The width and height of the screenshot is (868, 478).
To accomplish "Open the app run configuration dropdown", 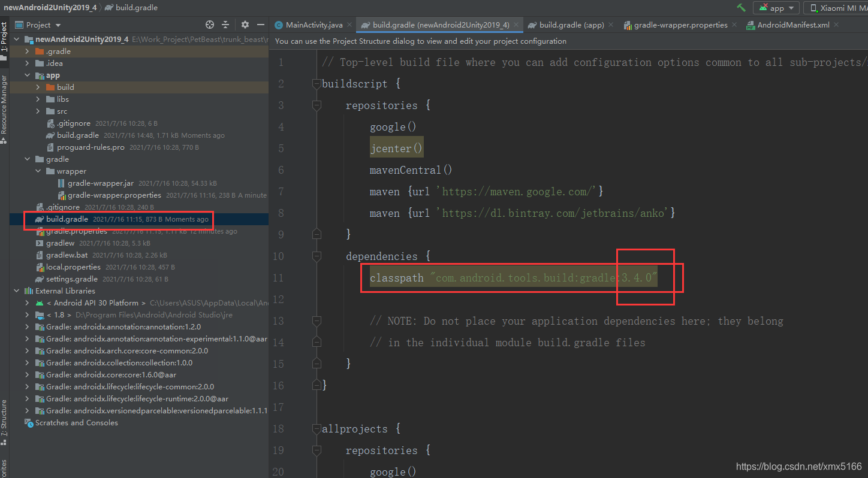I will [777, 8].
